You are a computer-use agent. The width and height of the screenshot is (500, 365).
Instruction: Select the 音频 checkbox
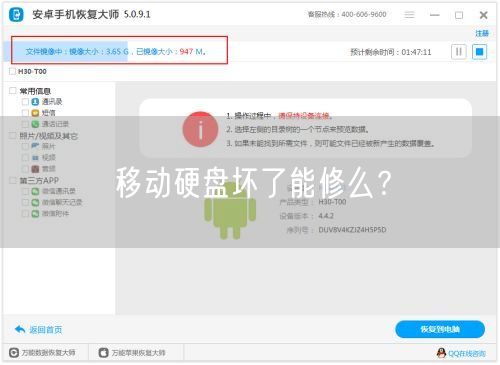click(x=25, y=169)
